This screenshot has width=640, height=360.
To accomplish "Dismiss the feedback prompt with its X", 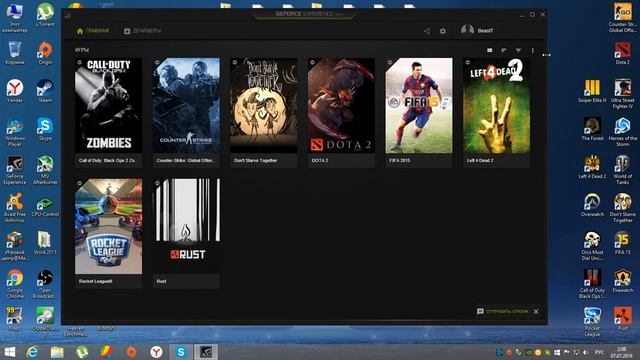I will [536, 311].
